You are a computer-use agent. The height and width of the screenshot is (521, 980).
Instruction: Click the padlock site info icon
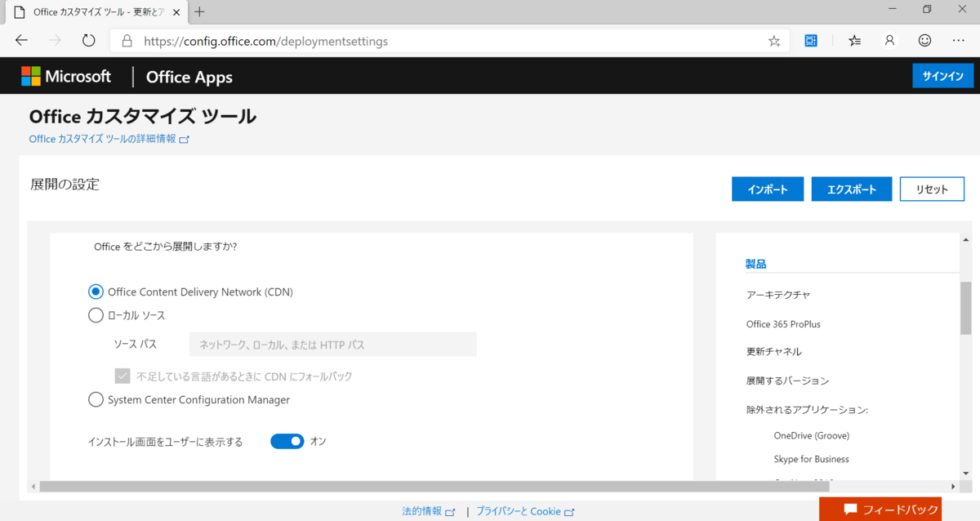point(127,41)
